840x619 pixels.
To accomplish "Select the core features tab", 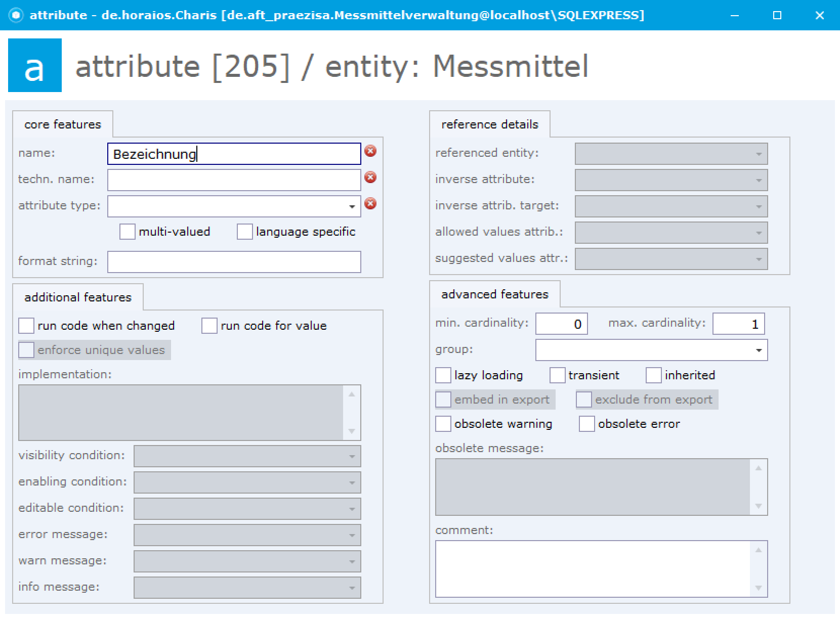I will [x=63, y=124].
